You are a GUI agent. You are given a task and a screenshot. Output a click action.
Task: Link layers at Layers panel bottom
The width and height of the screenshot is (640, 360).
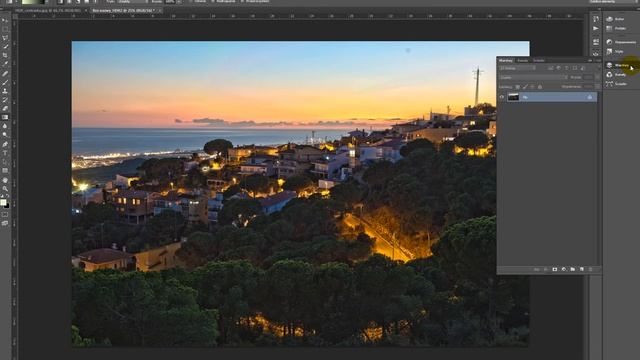[537, 269]
